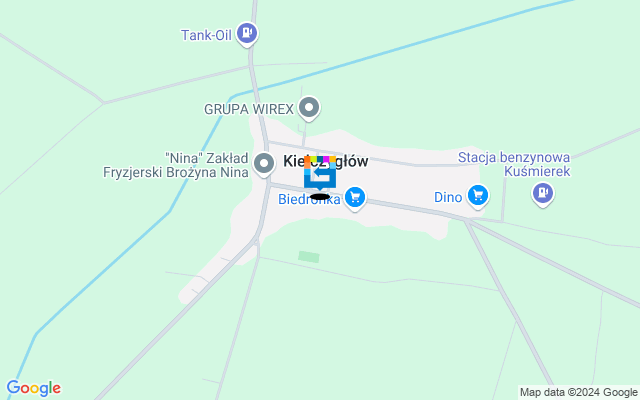Open the Kuśmierek fuel station pin
The image size is (640, 400).
click(x=542, y=193)
